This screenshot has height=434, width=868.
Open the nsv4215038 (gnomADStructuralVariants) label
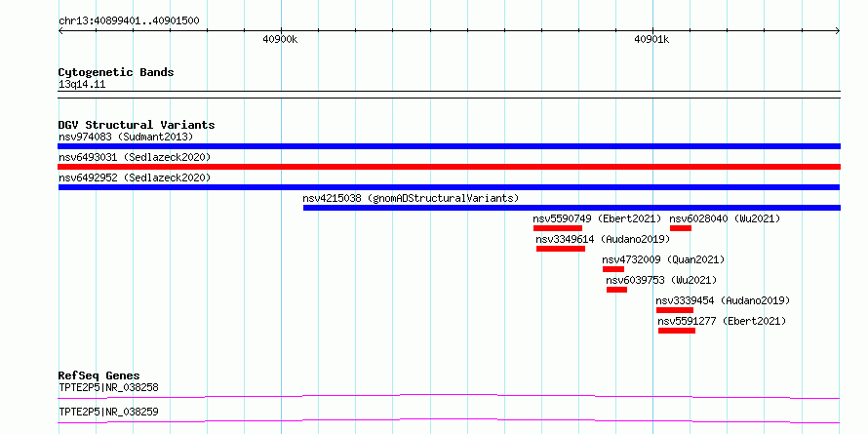click(x=411, y=198)
